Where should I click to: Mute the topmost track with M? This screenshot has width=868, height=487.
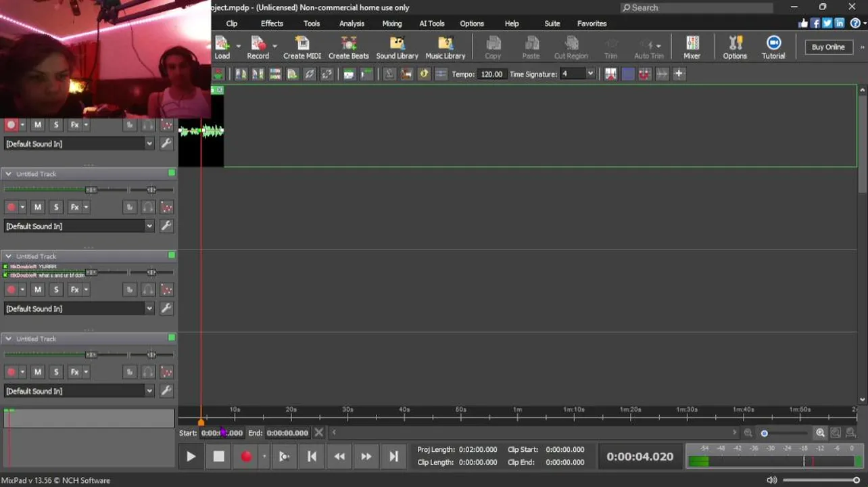point(38,124)
